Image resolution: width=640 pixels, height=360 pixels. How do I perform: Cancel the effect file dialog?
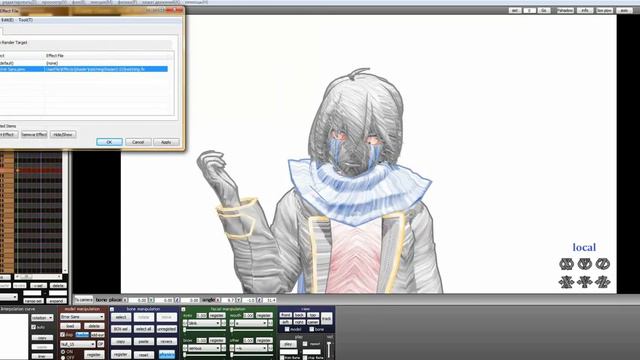(138, 142)
